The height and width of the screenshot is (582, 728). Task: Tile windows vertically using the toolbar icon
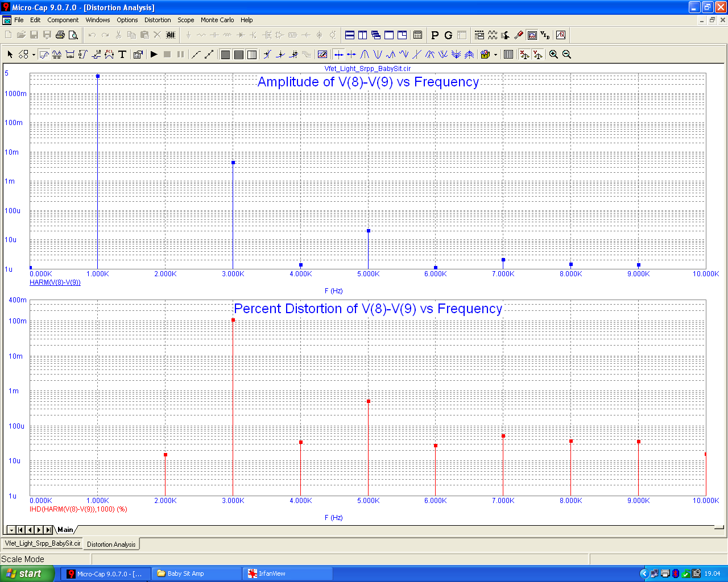363,35
